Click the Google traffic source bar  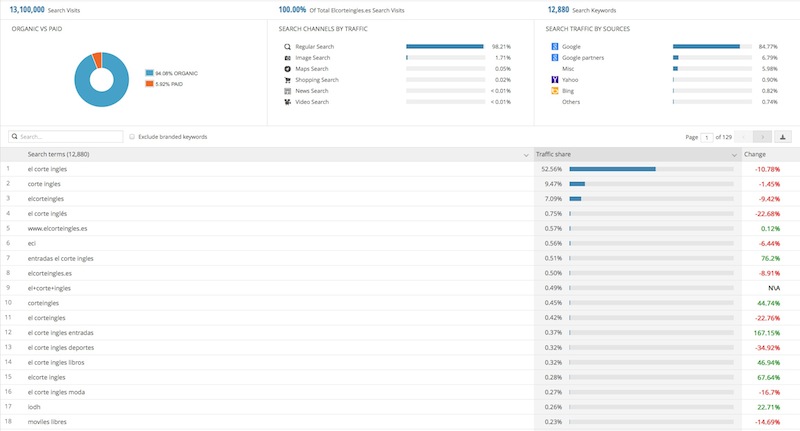712,46
